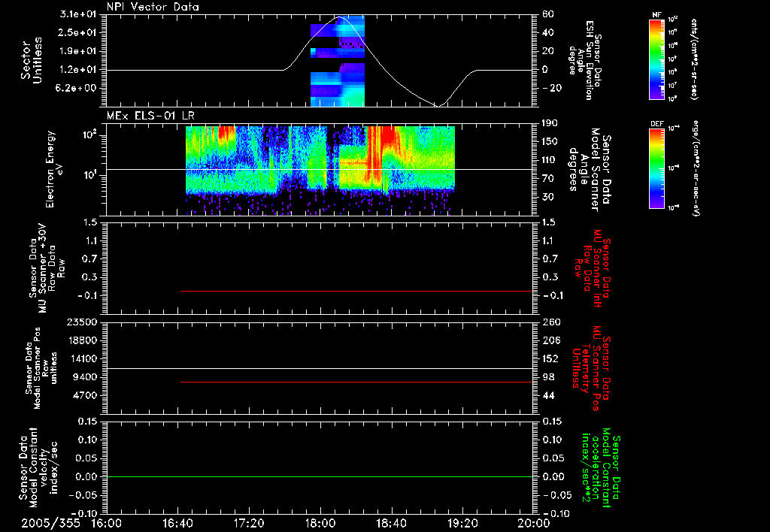Click the red "MU Scanner Inh Raw Data" label

(x=593, y=268)
